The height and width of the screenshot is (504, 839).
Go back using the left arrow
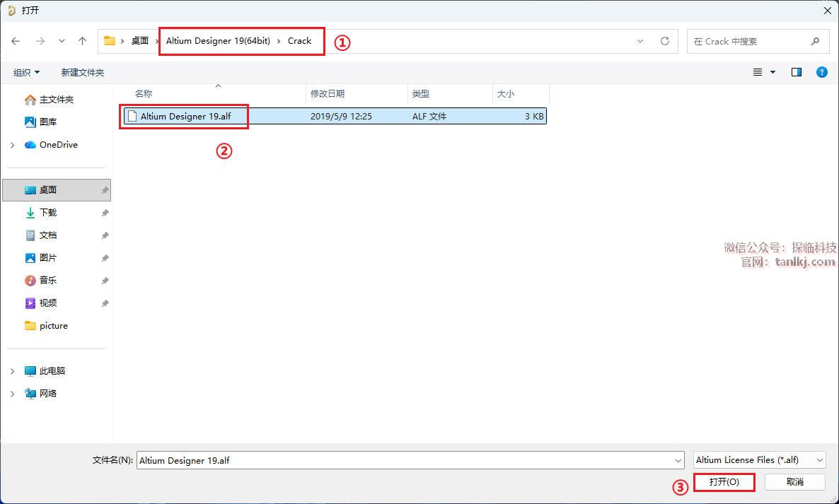pos(16,41)
